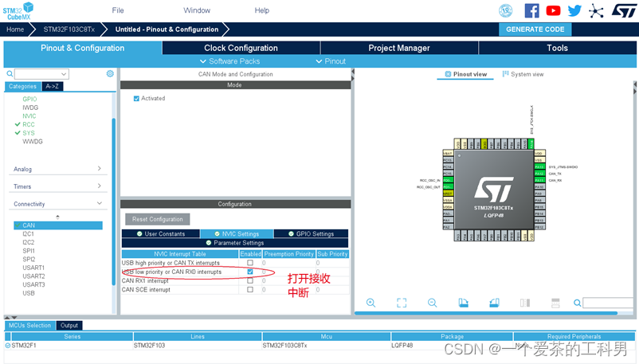Open the Help menu
Viewport: 639px width, 364px height.
(261, 10)
